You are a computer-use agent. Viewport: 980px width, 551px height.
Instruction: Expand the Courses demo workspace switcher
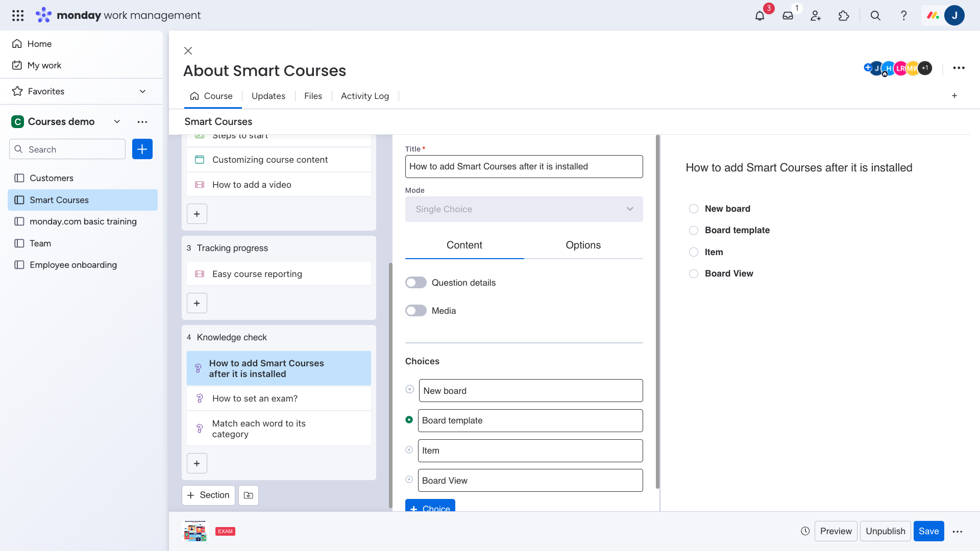(x=117, y=121)
